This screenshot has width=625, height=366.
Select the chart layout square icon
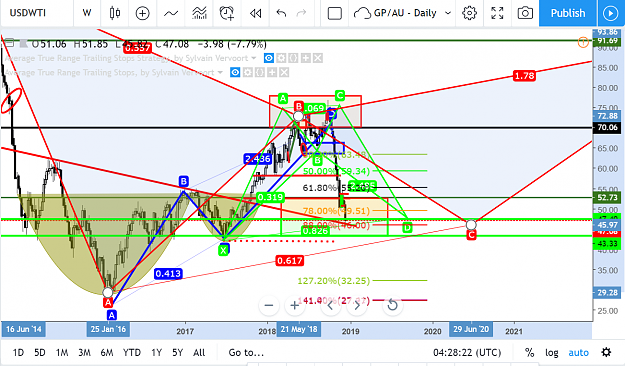(334, 13)
